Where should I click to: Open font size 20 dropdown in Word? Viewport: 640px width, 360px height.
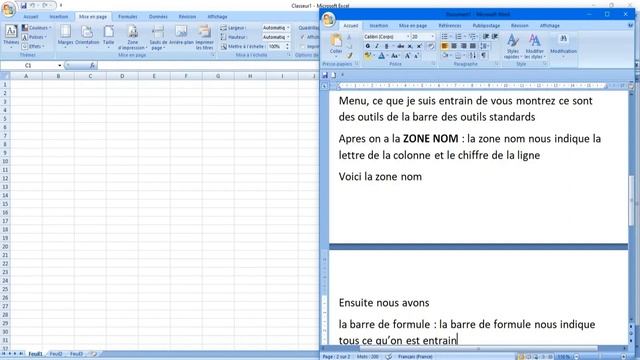433,37
